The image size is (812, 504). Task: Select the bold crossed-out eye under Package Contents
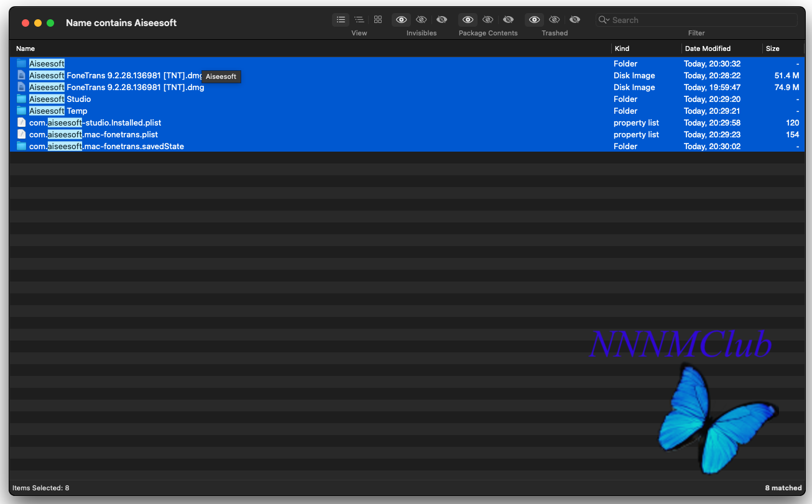(509, 20)
